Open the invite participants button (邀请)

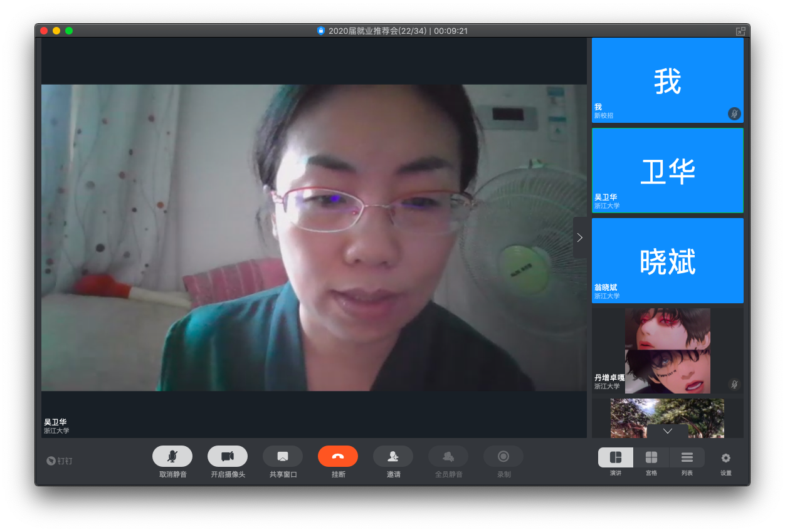pyautogui.click(x=393, y=456)
